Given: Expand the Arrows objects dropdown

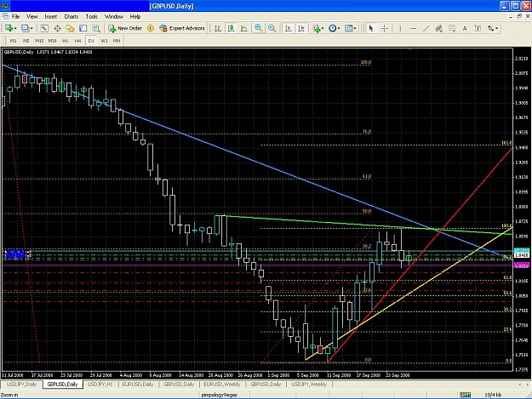Looking at the screenshot, I should pyautogui.click(x=497, y=28).
